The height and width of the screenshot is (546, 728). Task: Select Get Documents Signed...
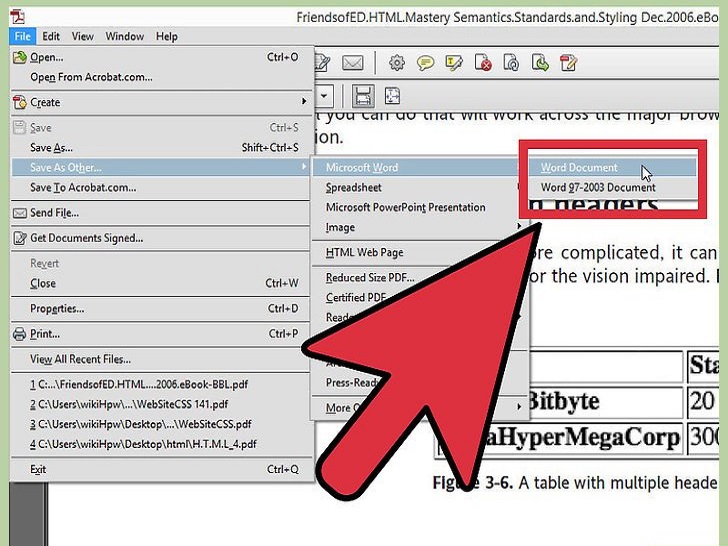point(161,238)
